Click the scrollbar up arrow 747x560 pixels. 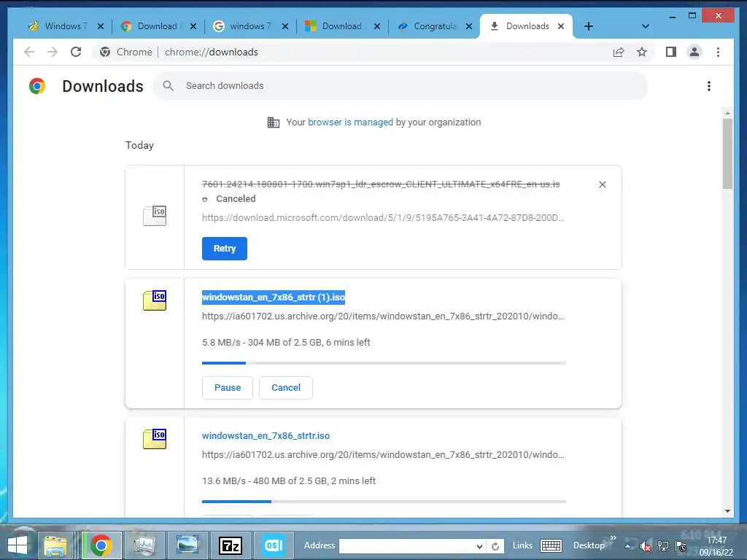[727, 113]
